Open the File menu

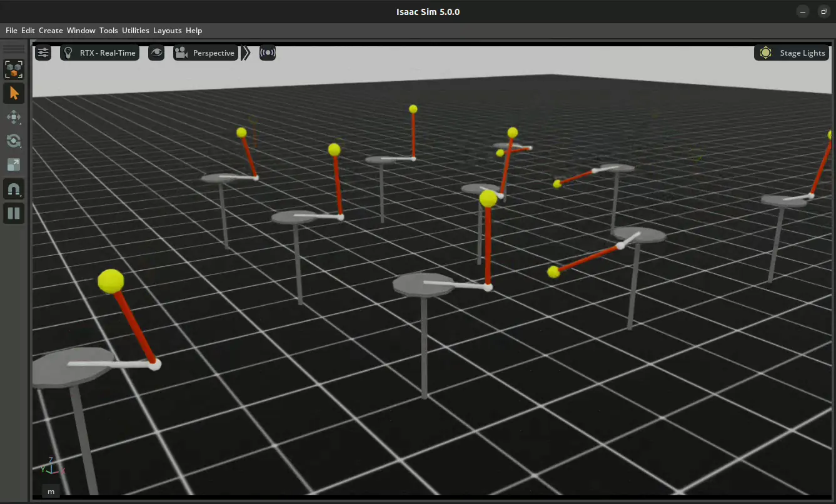[11, 31]
